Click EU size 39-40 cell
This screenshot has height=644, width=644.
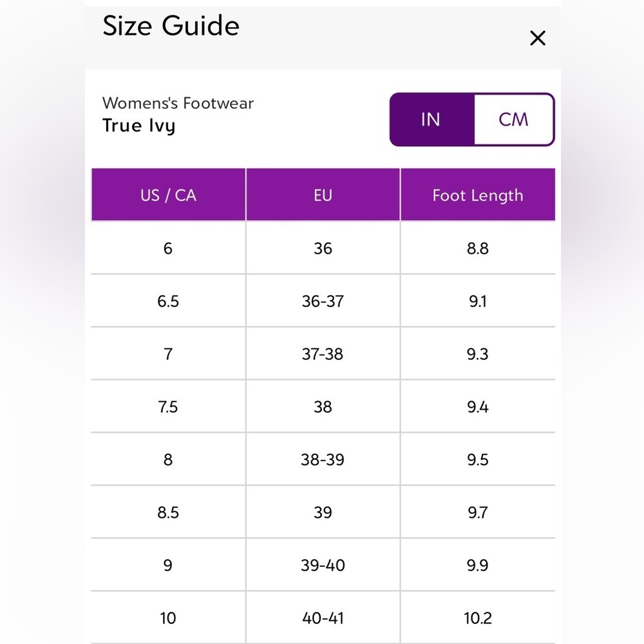(323, 565)
